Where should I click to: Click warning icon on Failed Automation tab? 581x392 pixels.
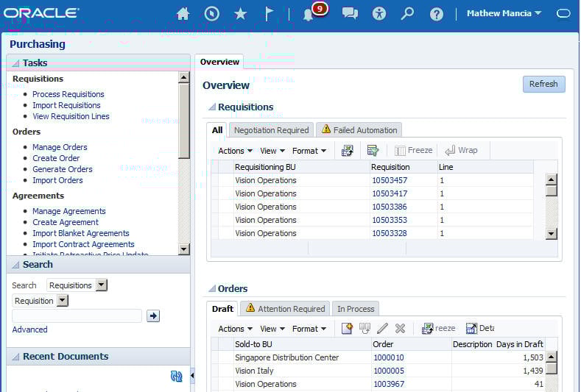click(x=326, y=129)
